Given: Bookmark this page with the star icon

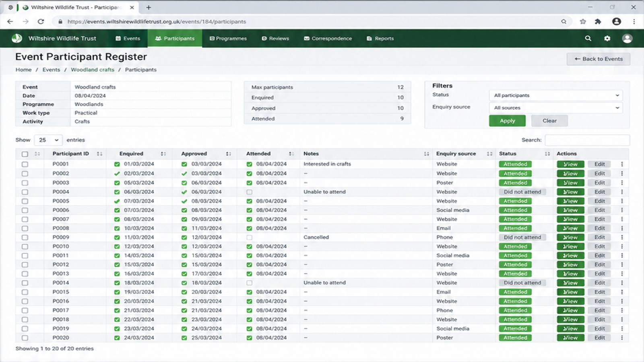Looking at the screenshot, I should tap(583, 21).
